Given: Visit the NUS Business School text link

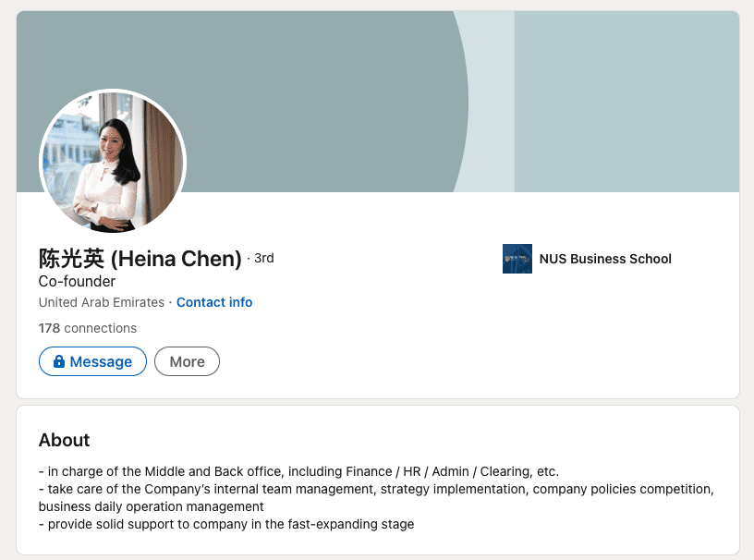Looking at the screenshot, I should [x=605, y=259].
